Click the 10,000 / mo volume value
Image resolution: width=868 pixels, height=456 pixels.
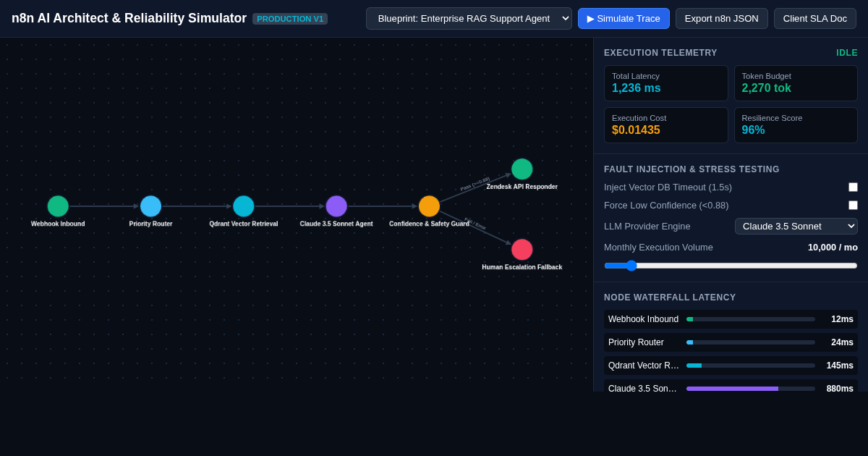pos(833,247)
